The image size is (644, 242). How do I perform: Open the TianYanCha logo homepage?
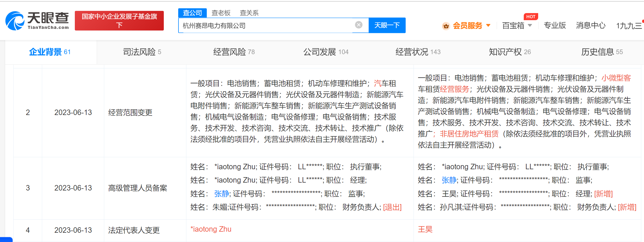(x=37, y=20)
